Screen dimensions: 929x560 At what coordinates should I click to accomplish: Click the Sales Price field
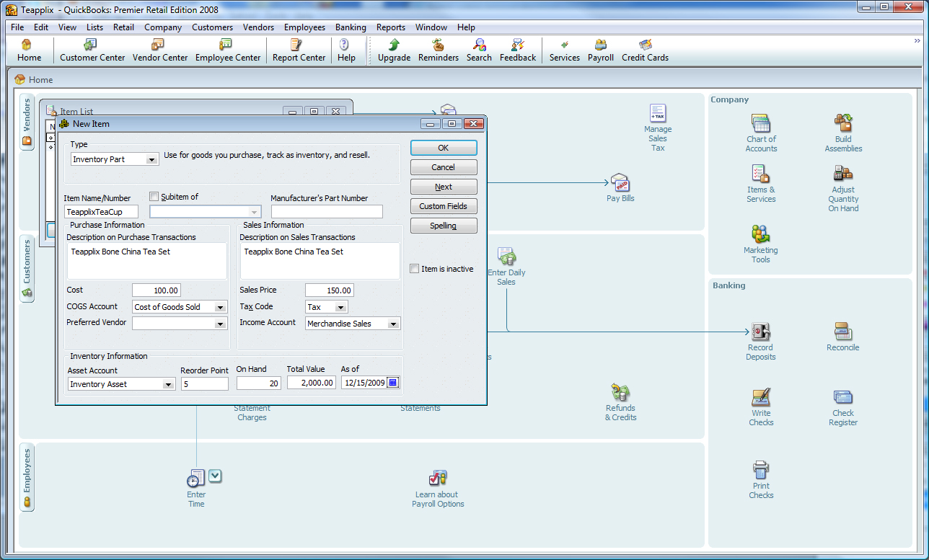[330, 290]
